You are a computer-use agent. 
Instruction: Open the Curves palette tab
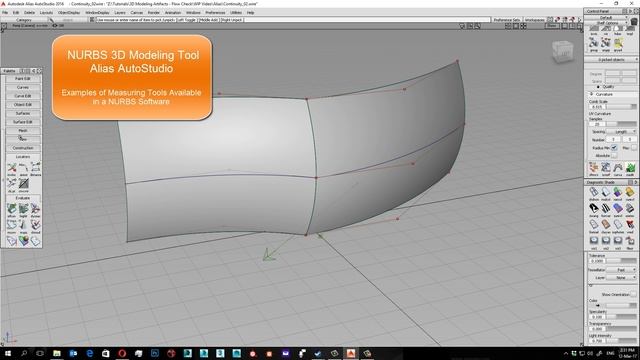[23, 87]
